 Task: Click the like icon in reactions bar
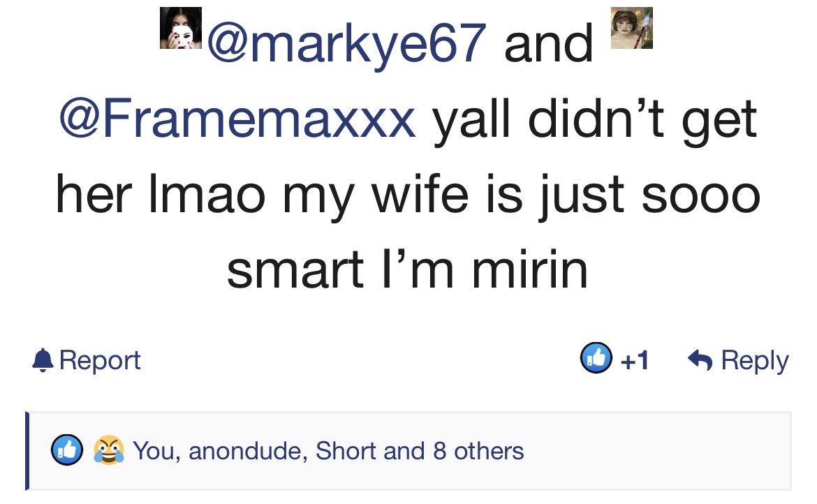[67, 450]
